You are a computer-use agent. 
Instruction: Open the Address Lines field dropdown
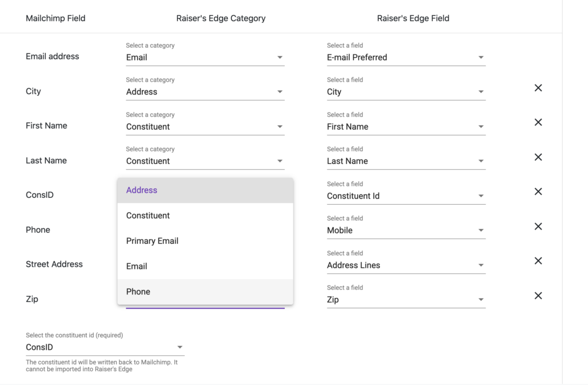coord(406,266)
